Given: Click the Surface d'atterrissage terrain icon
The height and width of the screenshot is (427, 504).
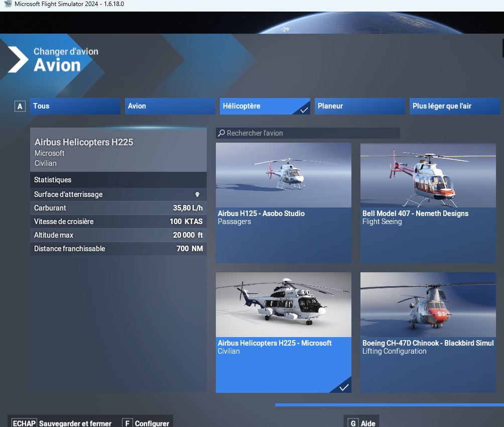Looking at the screenshot, I should 197,194.
